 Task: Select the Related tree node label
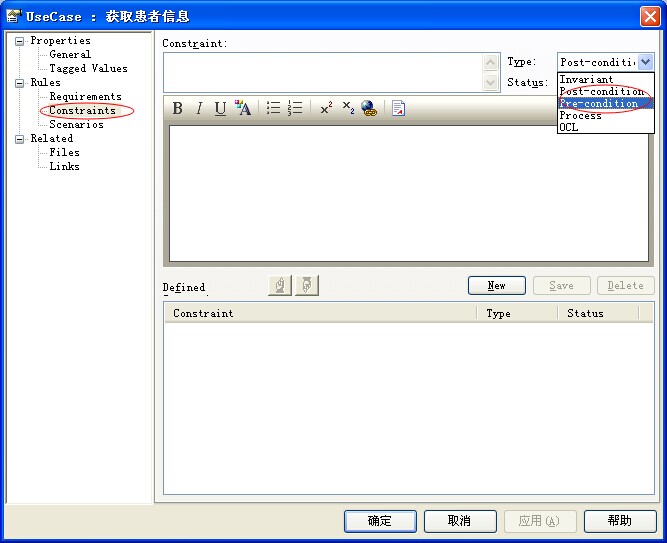tap(51, 139)
